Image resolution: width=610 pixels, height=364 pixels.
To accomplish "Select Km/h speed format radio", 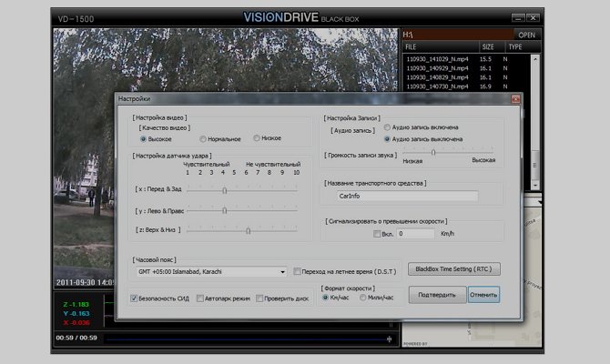I will pos(326,298).
